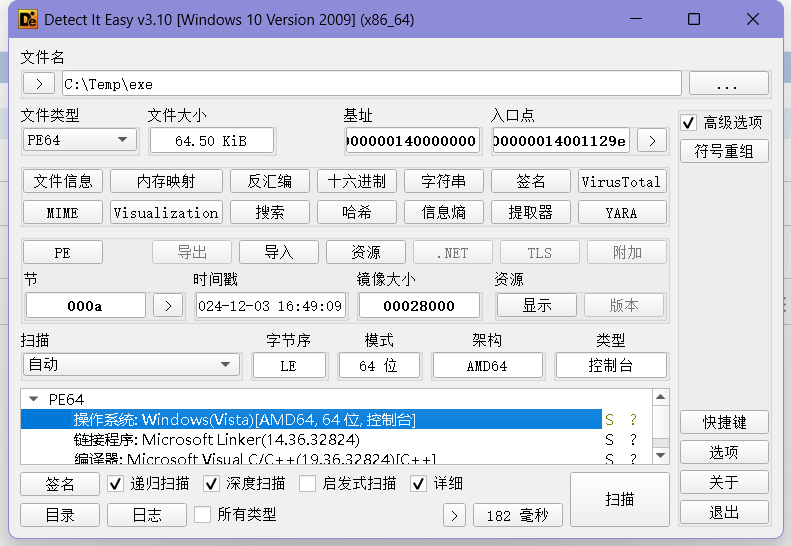Click the 目录 directory button

[60, 515]
